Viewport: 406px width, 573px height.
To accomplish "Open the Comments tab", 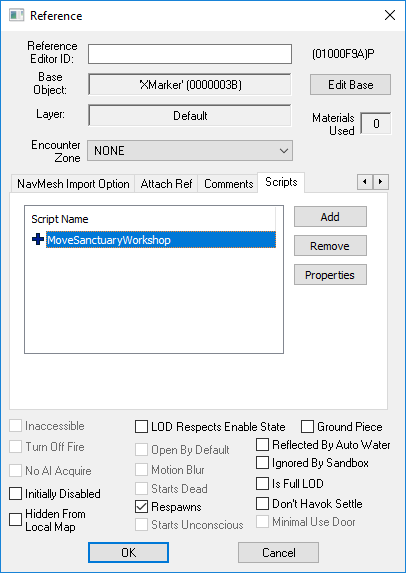I will coord(228,183).
